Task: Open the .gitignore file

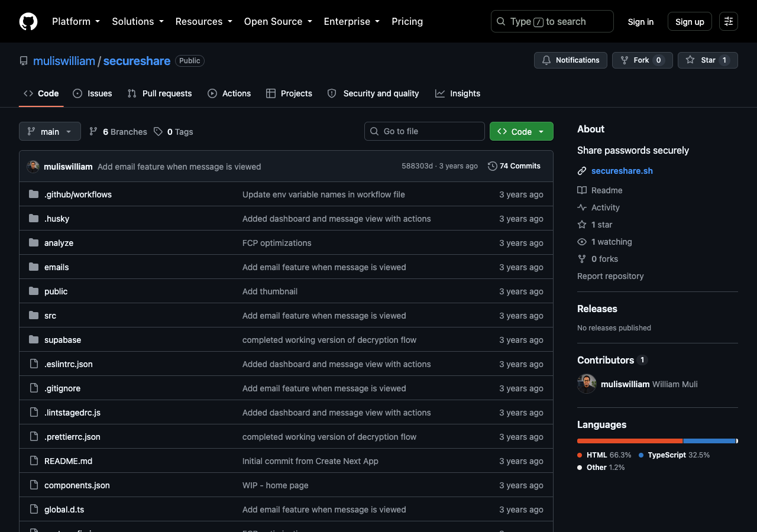Action: [62, 388]
